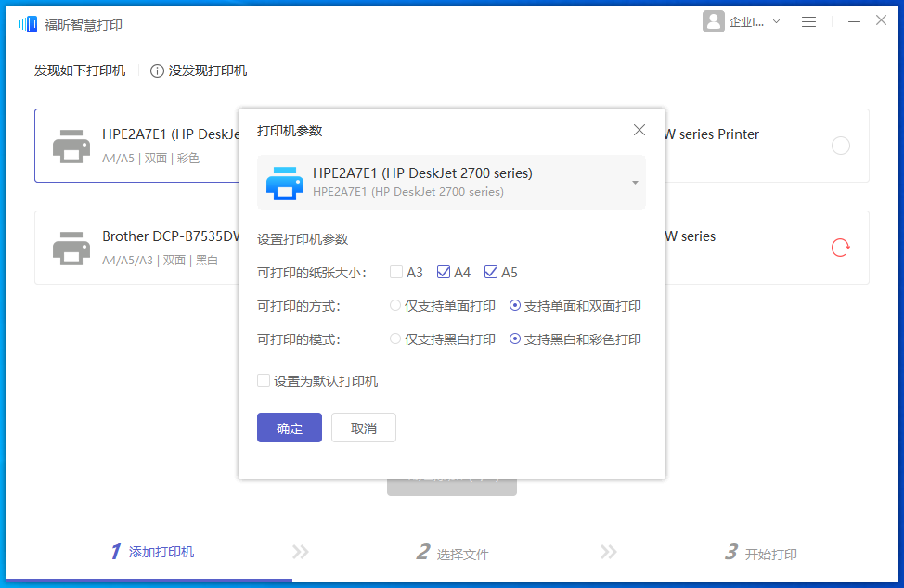The height and width of the screenshot is (588, 904).
Task: Expand the HPE2A7E1 printer dropdown in dialog
Action: pyautogui.click(x=633, y=183)
